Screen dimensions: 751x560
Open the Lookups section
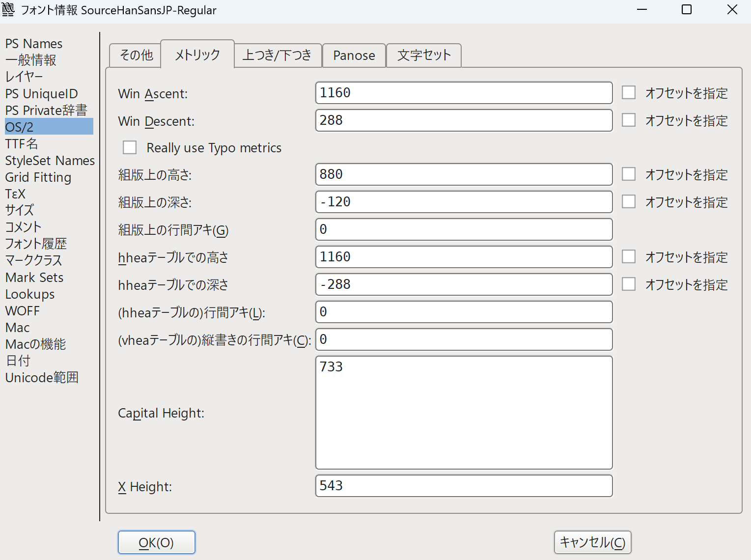[x=29, y=294]
